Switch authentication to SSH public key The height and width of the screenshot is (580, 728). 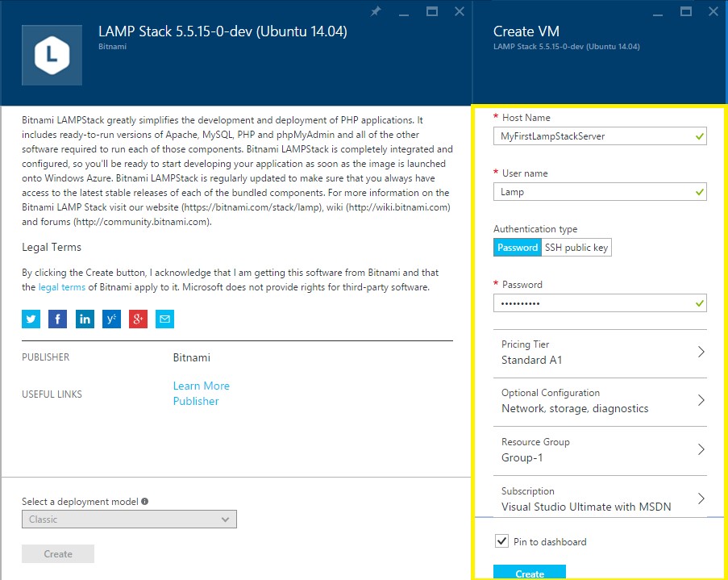pyautogui.click(x=576, y=248)
